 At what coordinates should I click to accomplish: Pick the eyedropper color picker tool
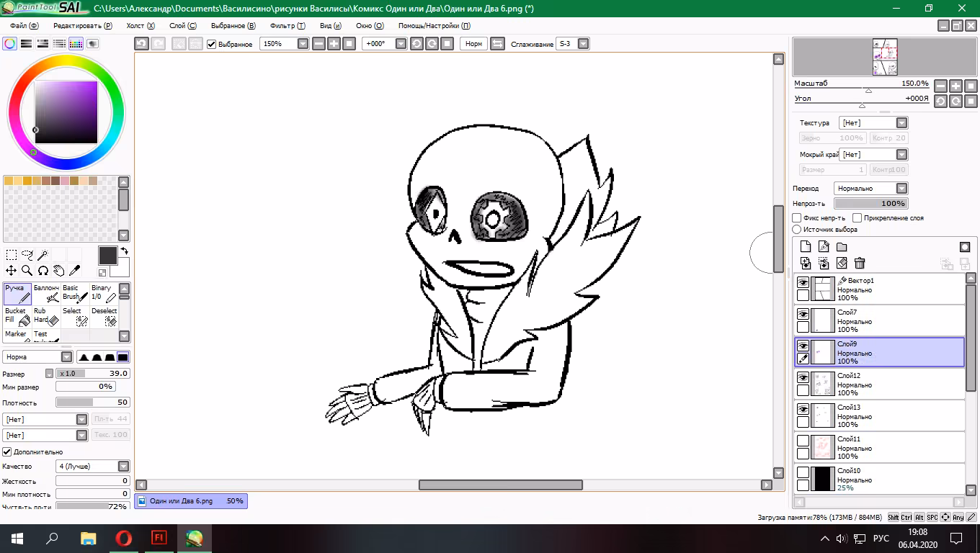[x=75, y=271]
